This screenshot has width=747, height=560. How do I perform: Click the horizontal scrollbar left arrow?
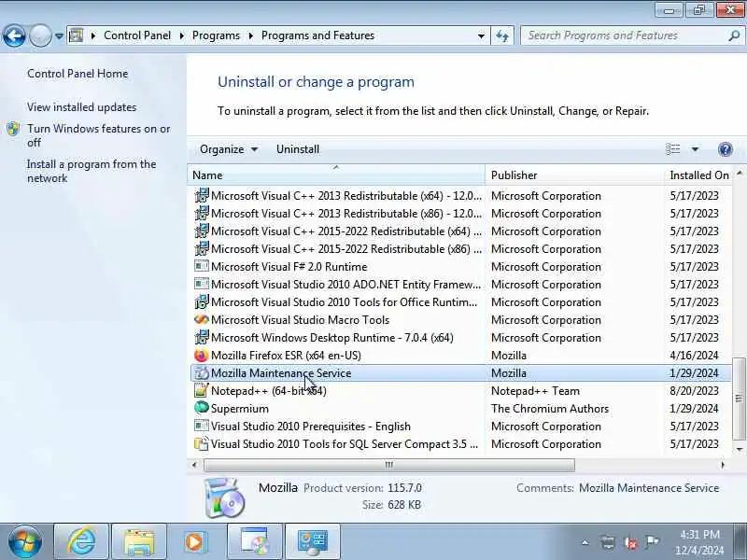pos(194,465)
